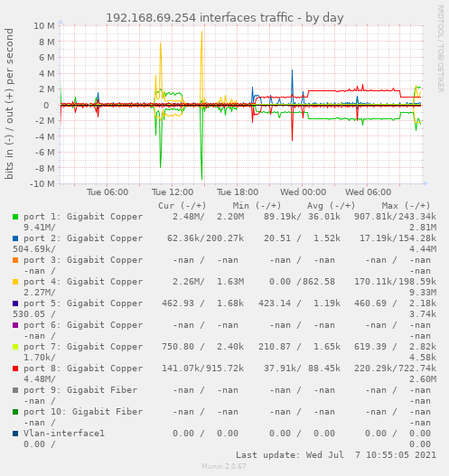Click the dark green port 10 swatch
The image size is (449, 476).
[15, 412]
